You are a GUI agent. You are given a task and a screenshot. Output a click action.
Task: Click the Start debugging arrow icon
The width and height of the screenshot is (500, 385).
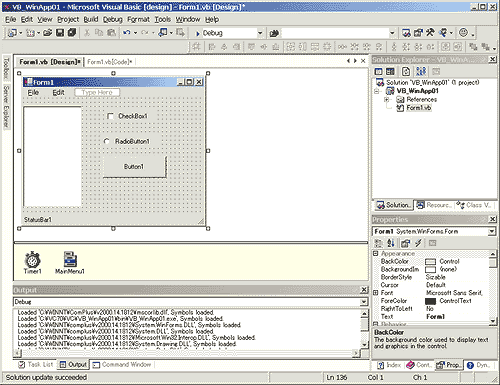(x=197, y=33)
